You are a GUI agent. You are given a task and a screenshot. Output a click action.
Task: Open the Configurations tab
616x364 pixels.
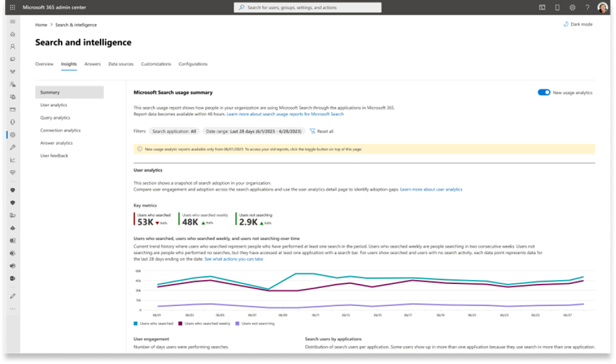(193, 64)
